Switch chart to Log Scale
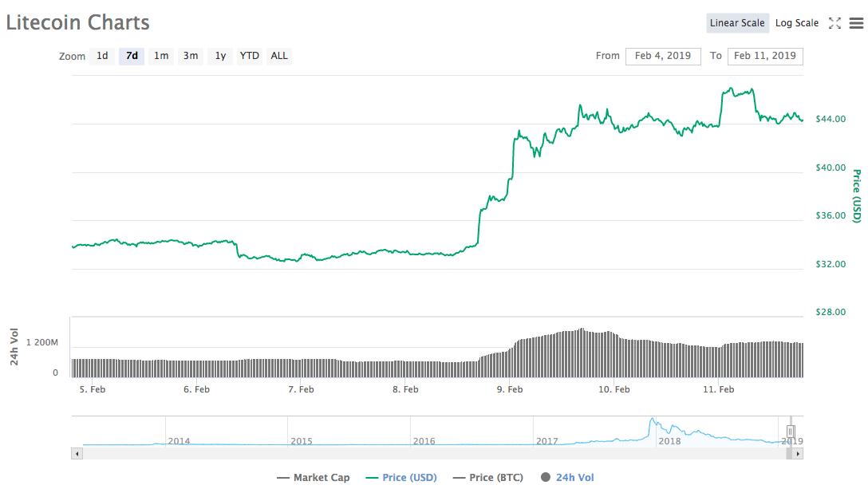This screenshot has width=868, height=489. (x=796, y=23)
